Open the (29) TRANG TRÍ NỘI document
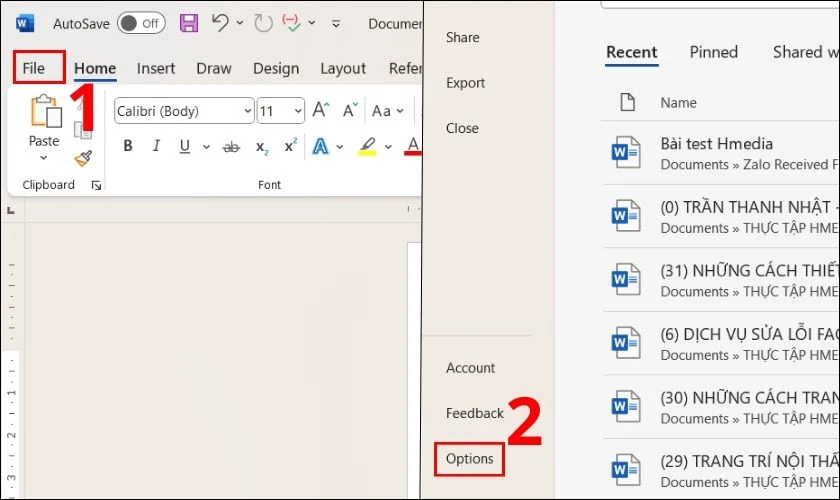The image size is (840, 500). (x=721, y=470)
